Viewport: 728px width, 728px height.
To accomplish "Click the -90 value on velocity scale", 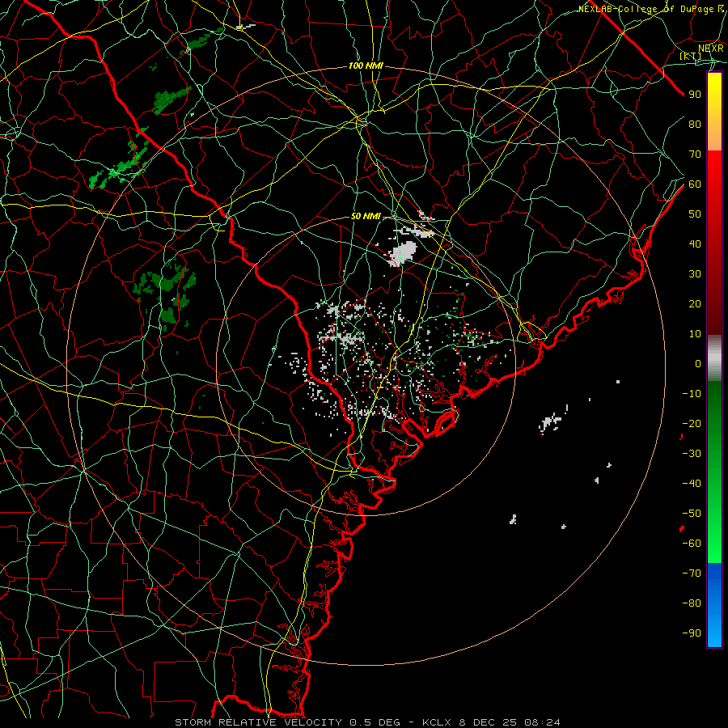I will 692,633.
